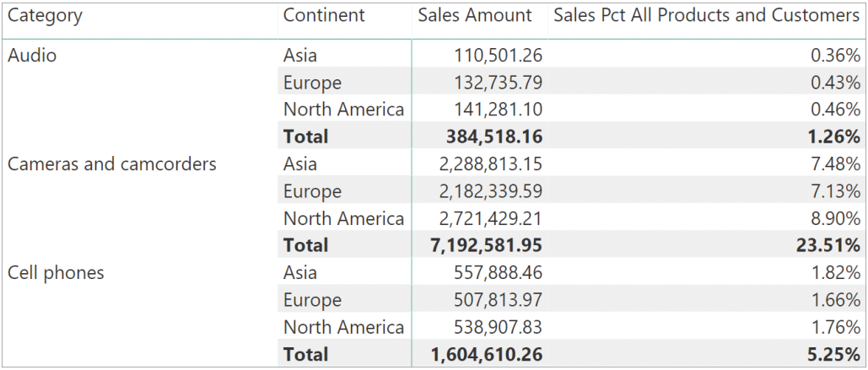Screen dimensions: 868x370
Task: Select the Audio category row label
Action: coord(32,56)
